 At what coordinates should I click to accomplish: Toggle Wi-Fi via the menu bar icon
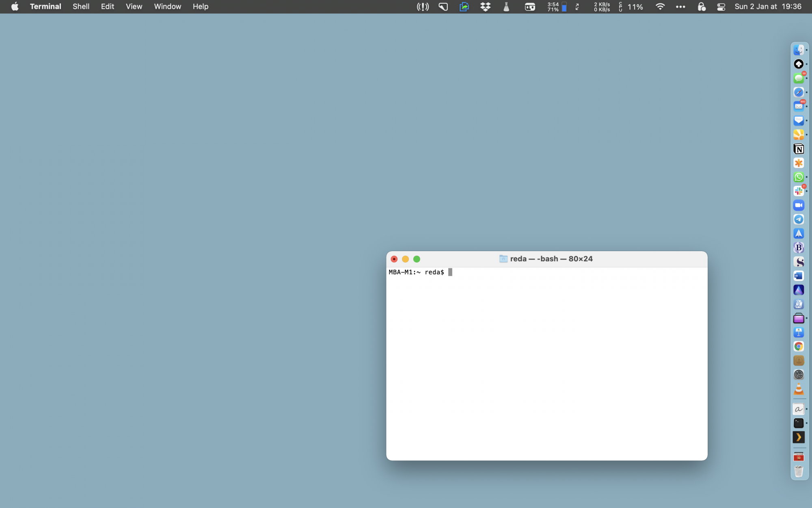(661, 7)
